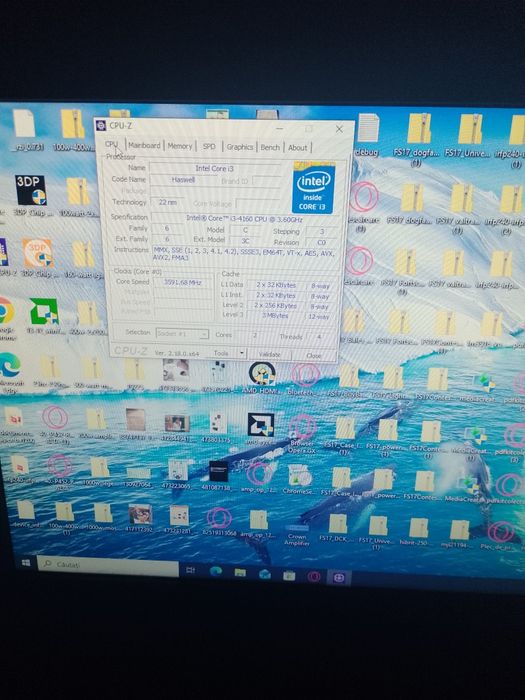Click the CPU-Z taskbar button
This screenshot has width=525, height=700.
pyautogui.click(x=338, y=578)
